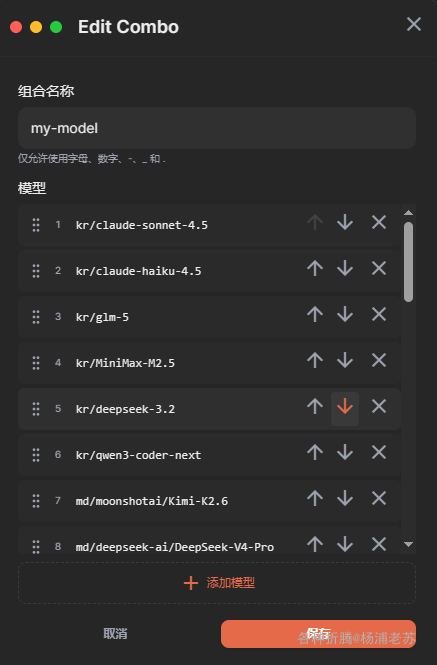The image size is (437, 665).
Task: Click the model list scrollbar thumb
Action: point(409,262)
